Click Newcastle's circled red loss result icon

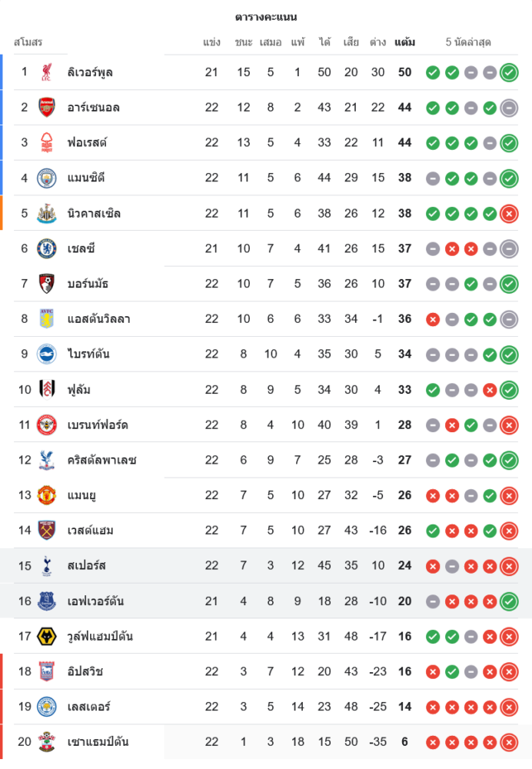click(508, 214)
